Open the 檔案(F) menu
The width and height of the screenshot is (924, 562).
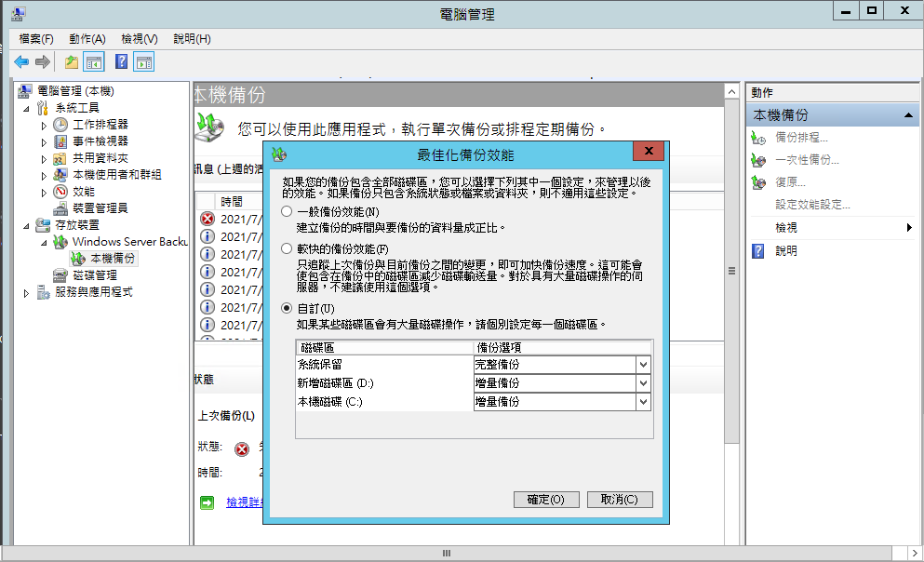click(x=36, y=39)
